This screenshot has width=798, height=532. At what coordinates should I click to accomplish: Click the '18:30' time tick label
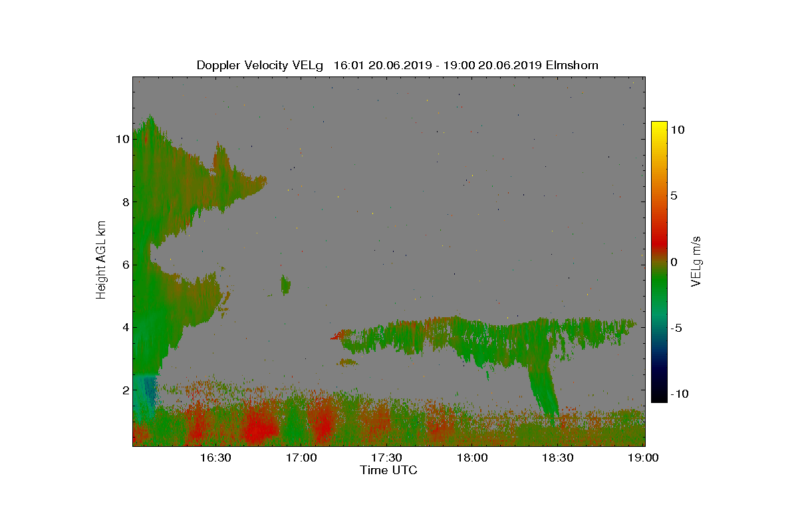558,458
